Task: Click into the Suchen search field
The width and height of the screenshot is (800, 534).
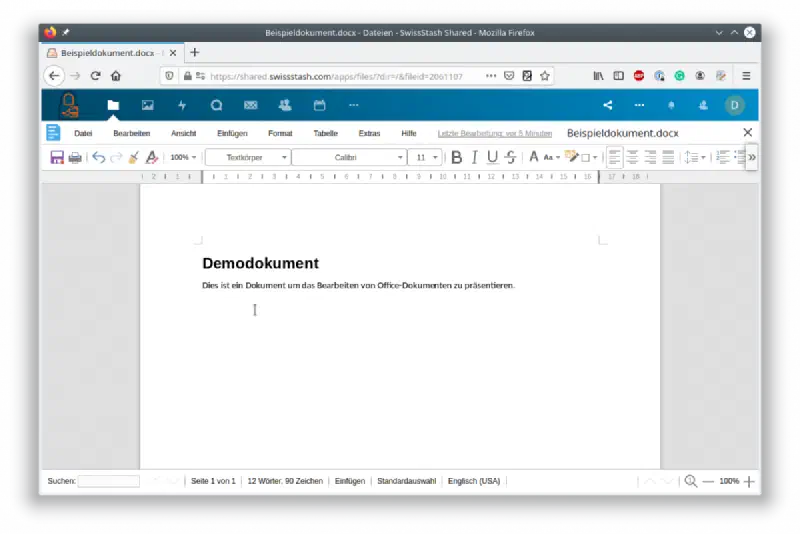Action: point(109,481)
